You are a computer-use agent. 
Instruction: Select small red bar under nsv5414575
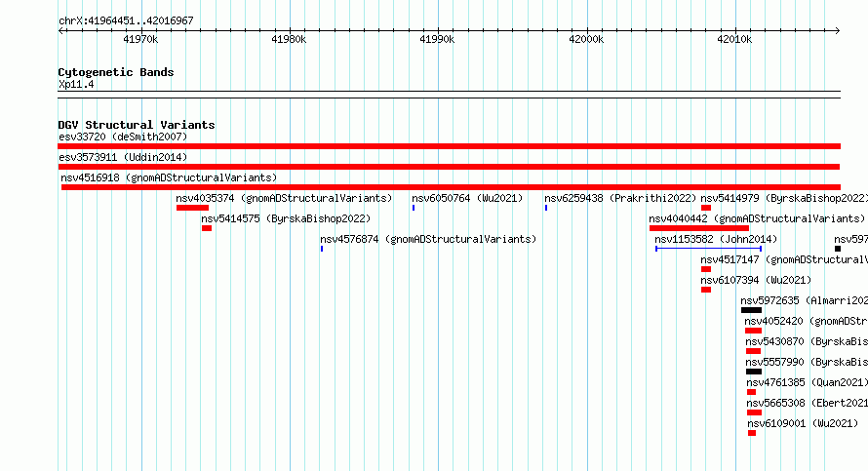[x=207, y=228]
